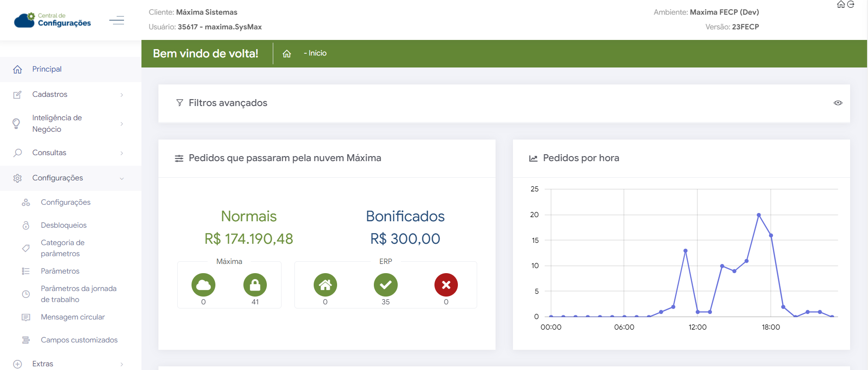Click the green house ERP icon
The image size is (868, 370).
coord(325,285)
